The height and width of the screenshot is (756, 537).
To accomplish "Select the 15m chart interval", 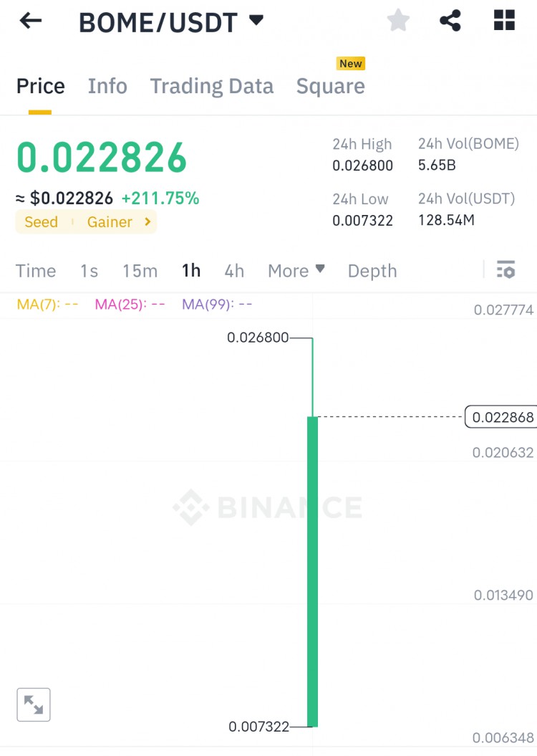I will [140, 270].
